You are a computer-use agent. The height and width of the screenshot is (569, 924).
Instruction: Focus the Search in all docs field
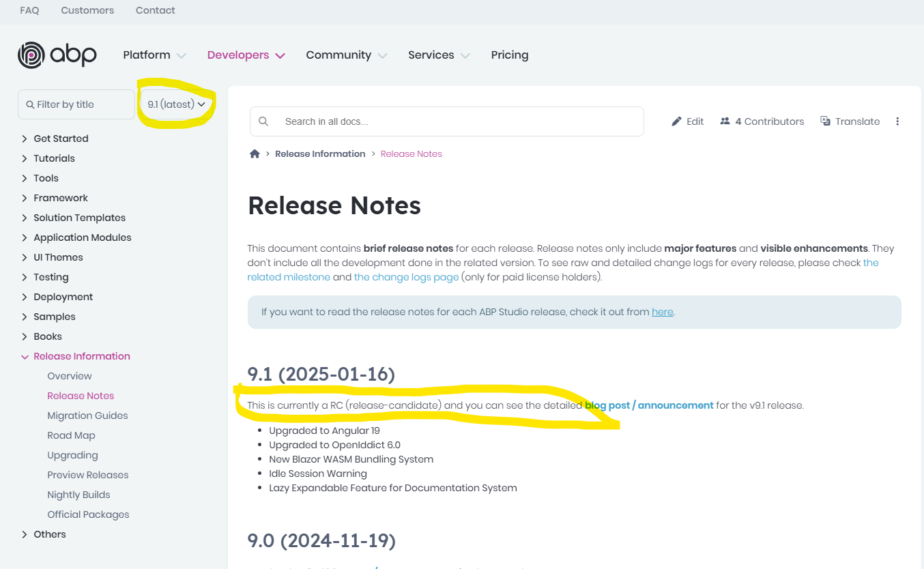pos(457,121)
